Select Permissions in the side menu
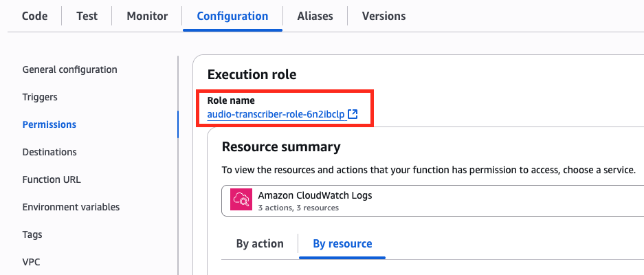This screenshot has width=644, height=275. point(49,124)
